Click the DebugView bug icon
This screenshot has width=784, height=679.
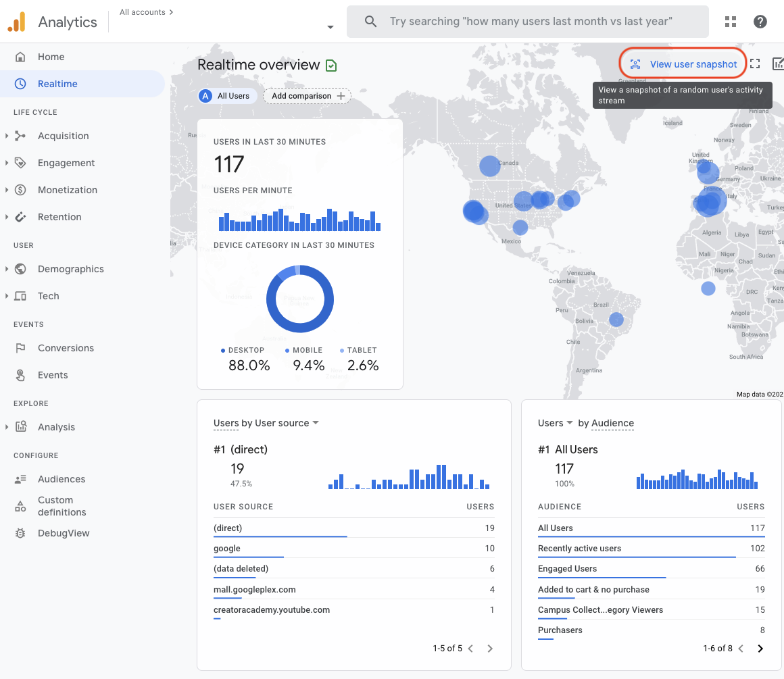tap(21, 533)
